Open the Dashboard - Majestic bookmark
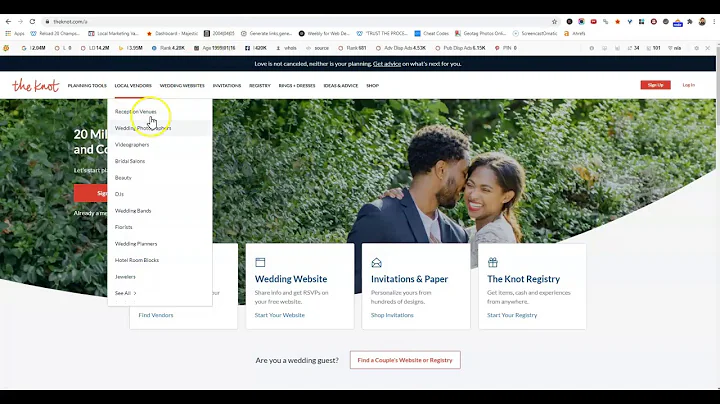 click(x=172, y=34)
